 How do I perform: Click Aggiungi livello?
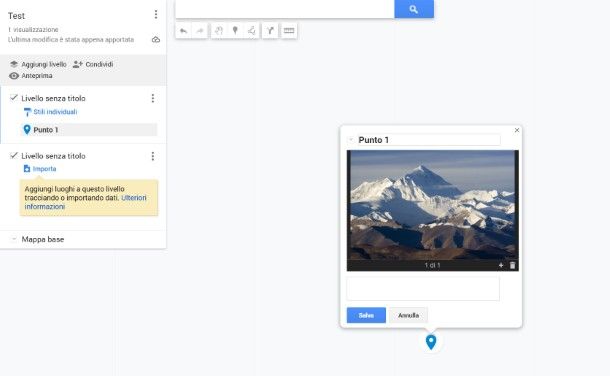click(x=38, y=64)
